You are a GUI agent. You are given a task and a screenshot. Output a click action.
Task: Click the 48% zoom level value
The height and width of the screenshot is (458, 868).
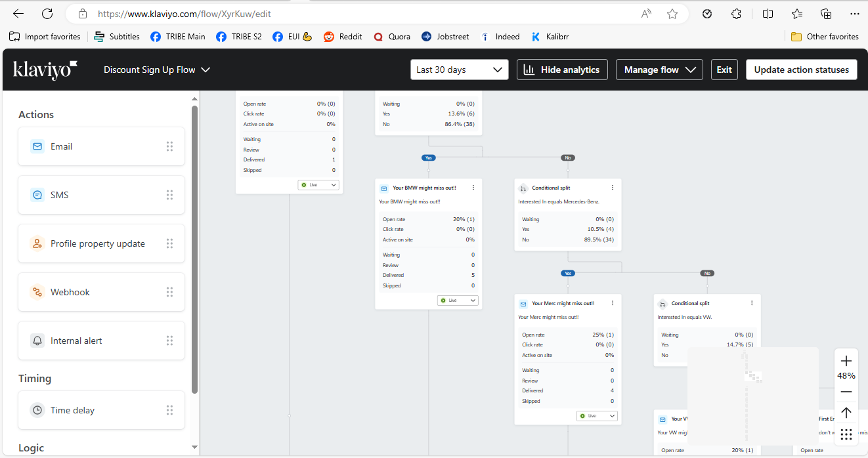(x=846, y=376)
